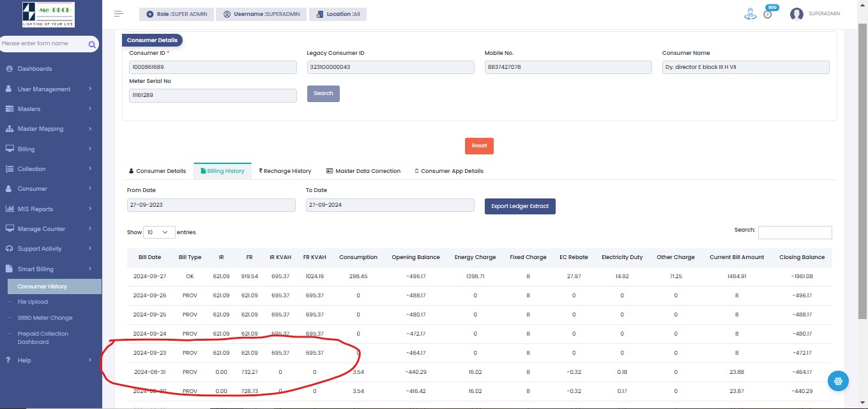This screenshot has height=409, width=868.
Task: Expand the Collection menu chevron
Action: 90,168
